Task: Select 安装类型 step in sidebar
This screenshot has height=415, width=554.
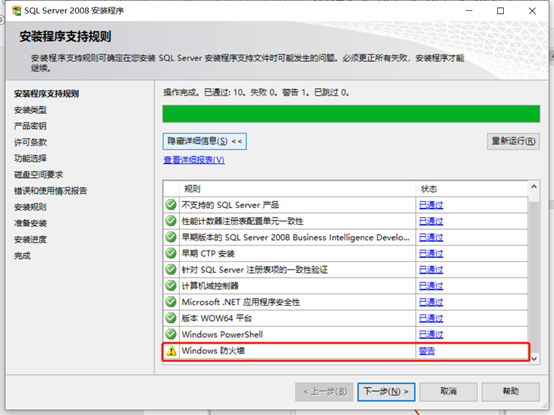Action: [x=30, y=110]
